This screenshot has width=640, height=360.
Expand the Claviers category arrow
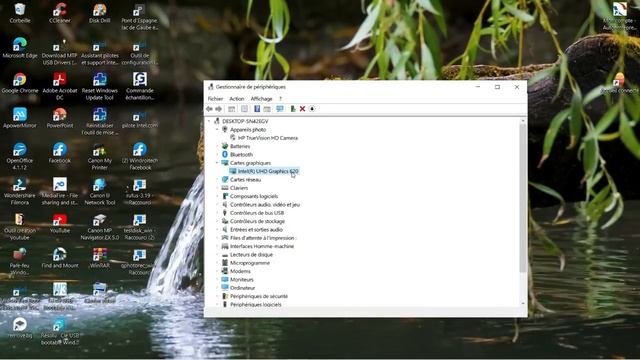(x=217, y=188)
